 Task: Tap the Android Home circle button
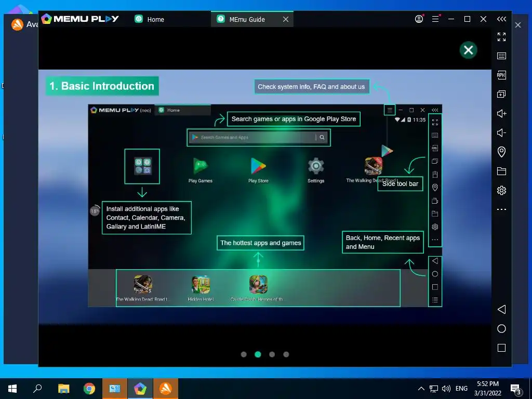click(x=501, y=328)
